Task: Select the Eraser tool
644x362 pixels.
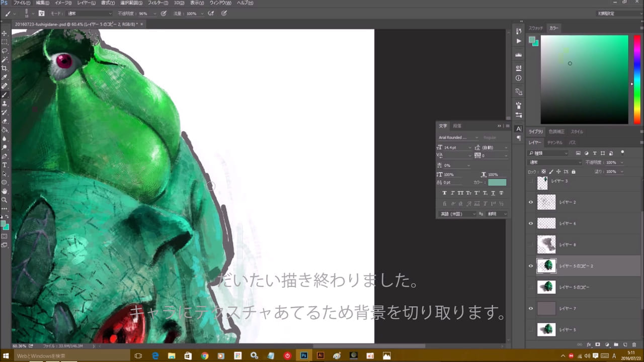Action: tap(5, 121)
